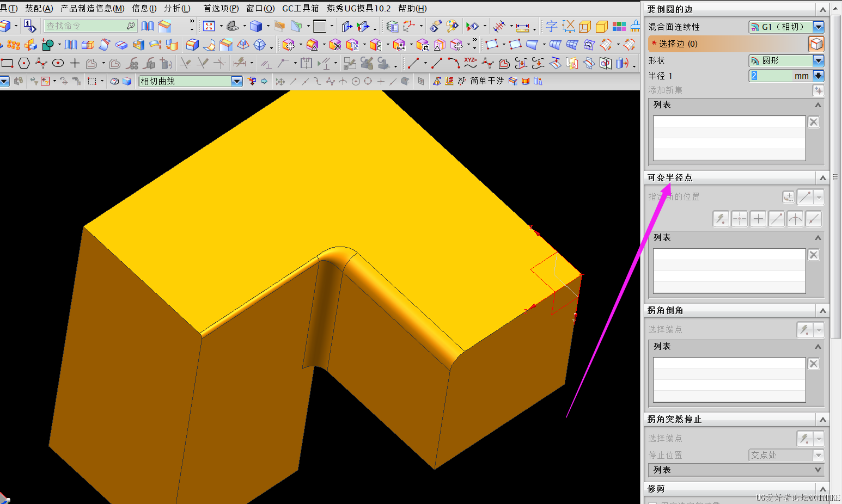Collapse the 拐角倒角 section

(x=823, y=310)
